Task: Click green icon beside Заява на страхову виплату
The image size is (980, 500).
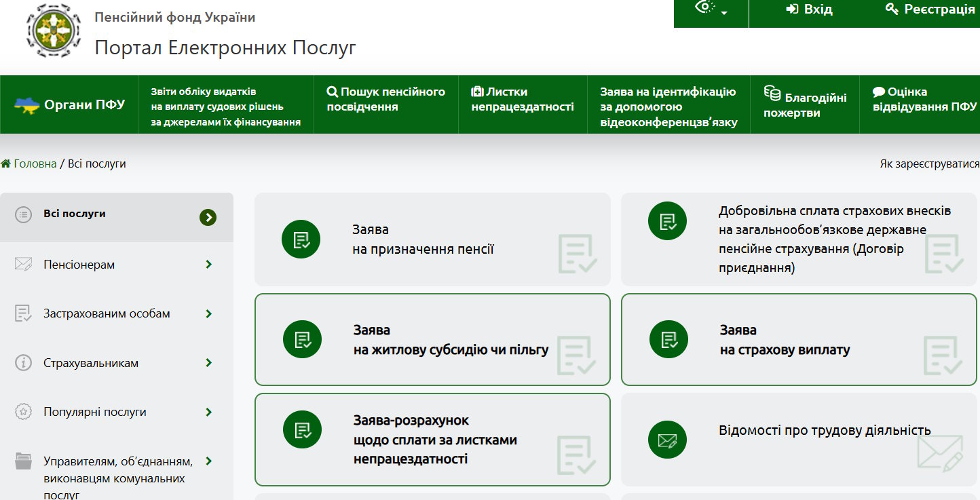Action: (x=668, y=339)
